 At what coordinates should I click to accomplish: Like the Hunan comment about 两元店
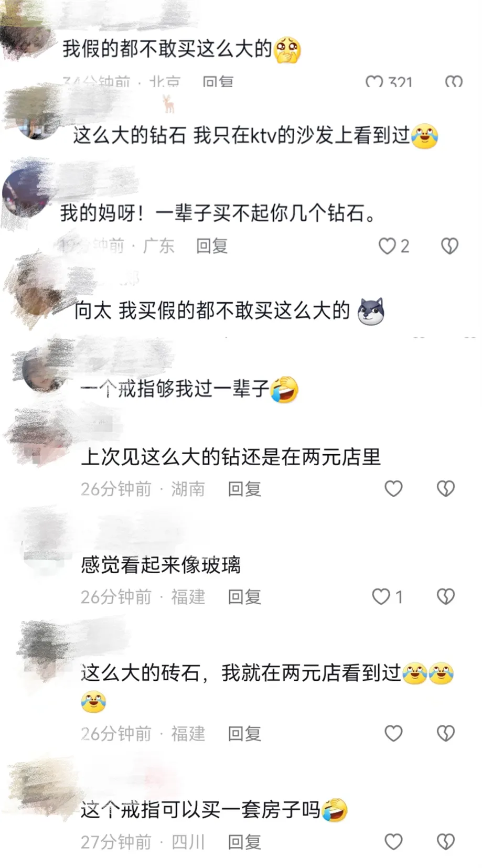click(393, 489)
